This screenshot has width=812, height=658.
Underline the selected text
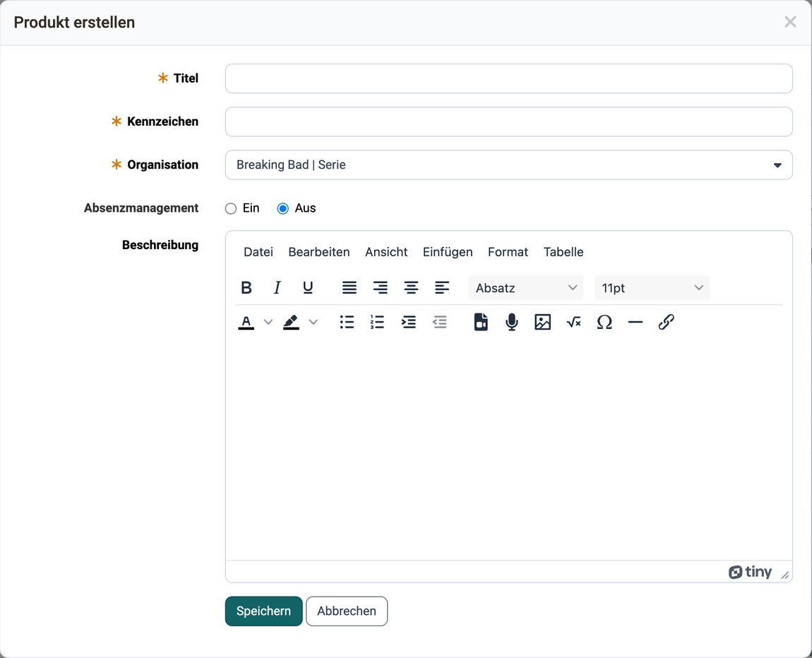(x=308, y=288)
